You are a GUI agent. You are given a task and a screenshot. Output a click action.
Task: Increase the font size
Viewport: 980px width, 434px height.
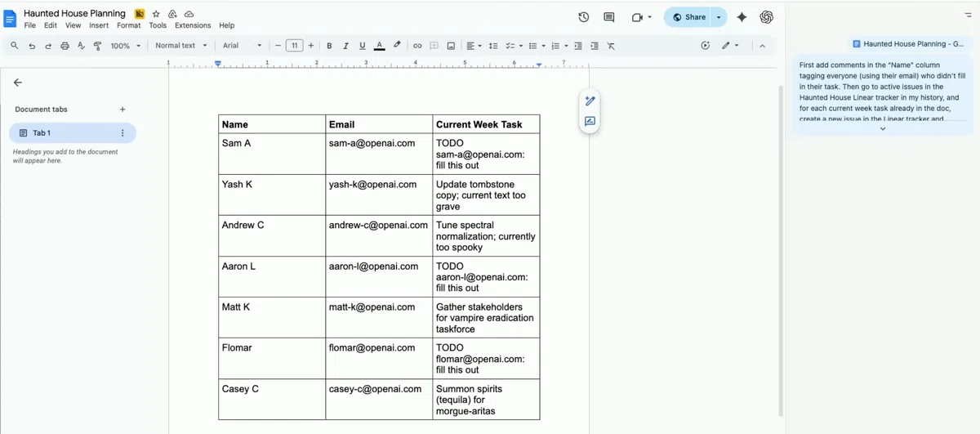click(310, 46)
